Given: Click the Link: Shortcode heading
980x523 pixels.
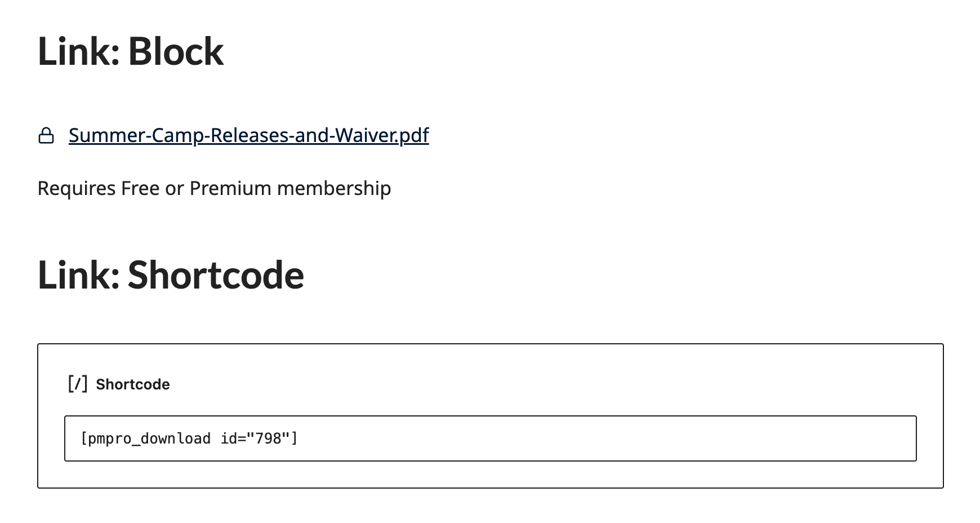Looking at the screenshot, I should (x=171, y=275).
